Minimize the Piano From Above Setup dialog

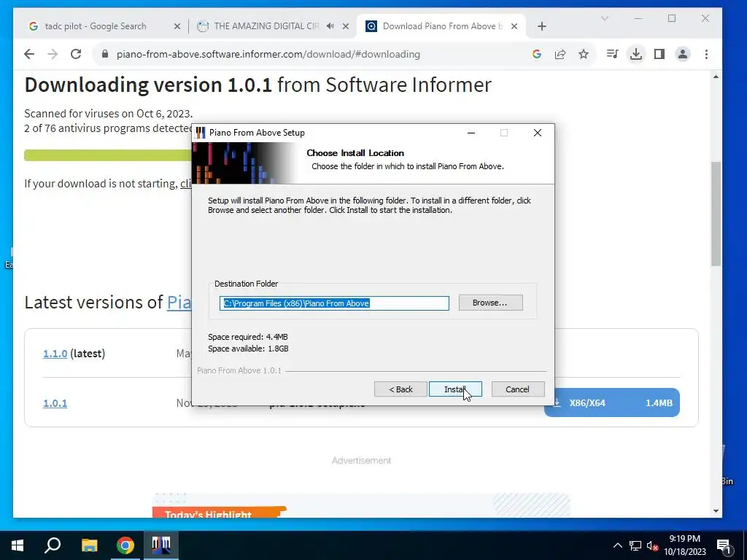[x=471, y=133]
